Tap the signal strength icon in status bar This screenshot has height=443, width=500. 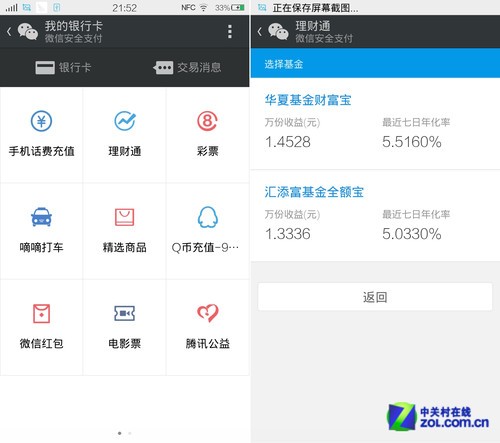pyautogui.click(x=11, y=7)
